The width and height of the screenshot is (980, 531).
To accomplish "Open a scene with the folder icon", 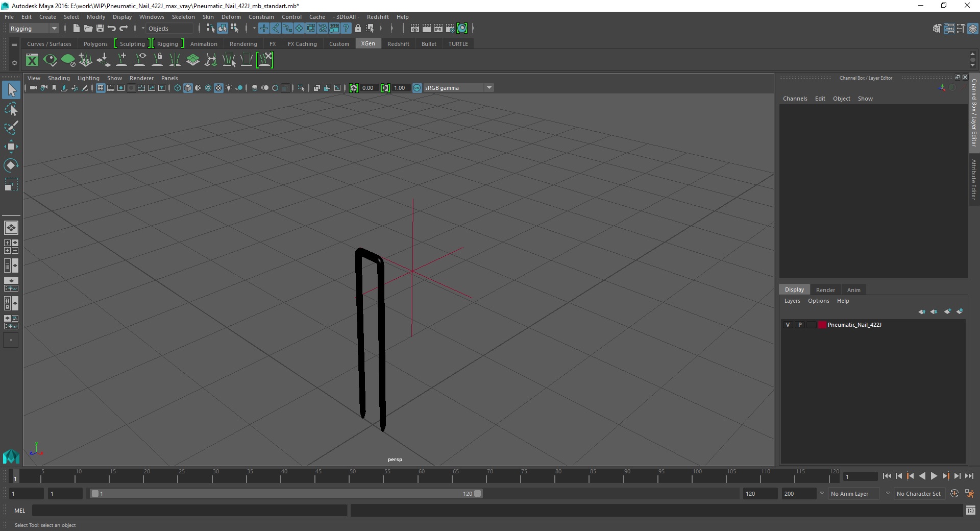I will click(x=88, y=29).
